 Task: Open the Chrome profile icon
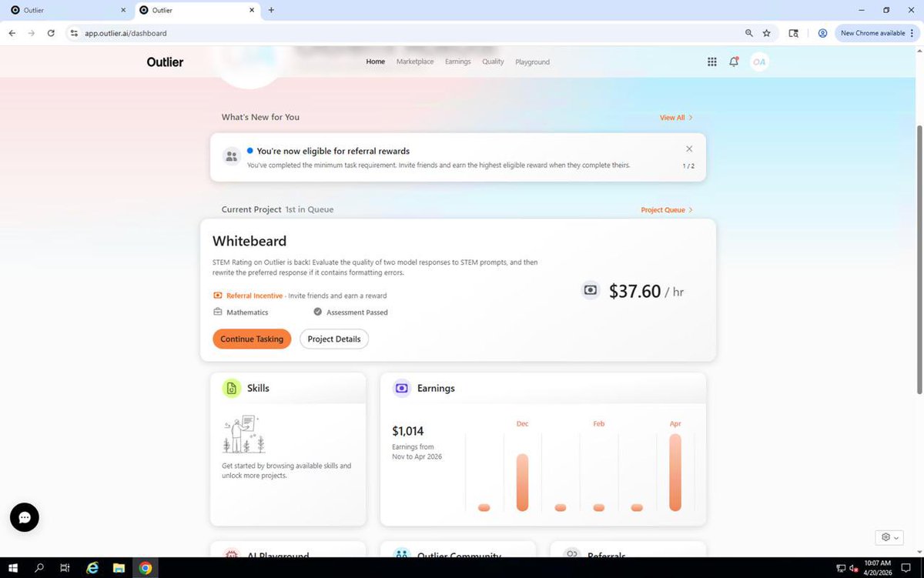(x=822, y=33)
